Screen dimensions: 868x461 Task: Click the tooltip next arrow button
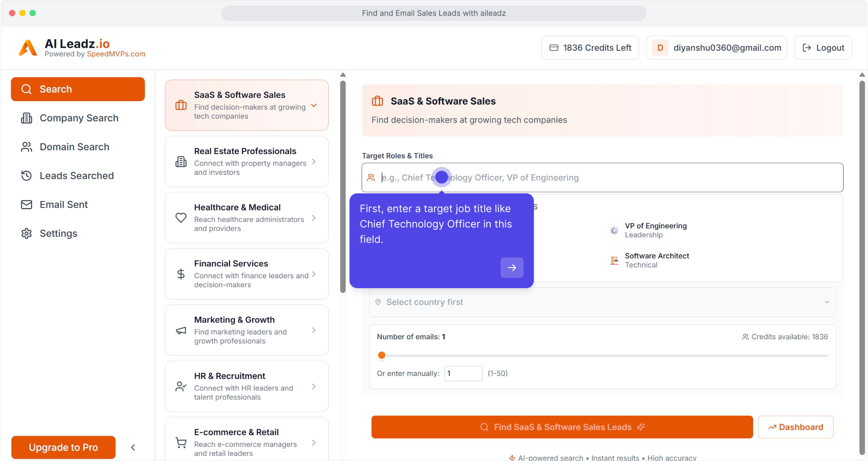tap(512, 268)
